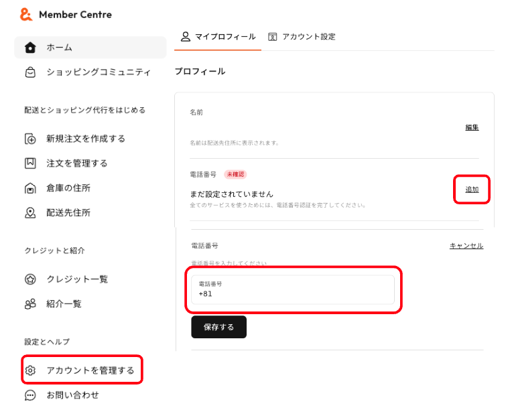The height and width of the screenshot is (420, 508).
Task: Click the 追加 link for phone number
Action: 472,190
